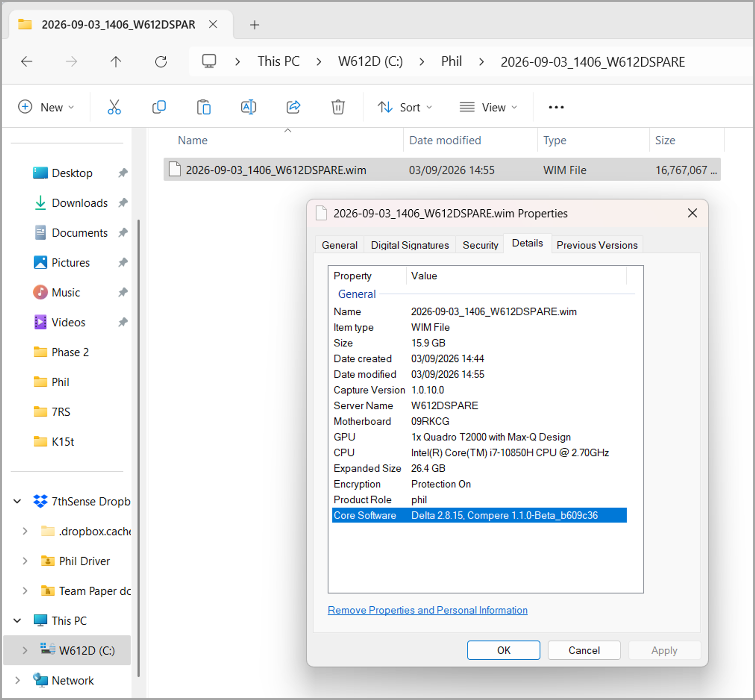The width and height of the screenshot is (755, 700).
Task: Expand the Network tree node
Action: coord(17,680)
